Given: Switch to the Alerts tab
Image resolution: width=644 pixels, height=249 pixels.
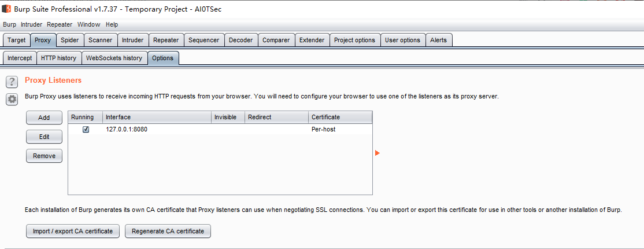Looking at the screenshot, I should (439, 40).
